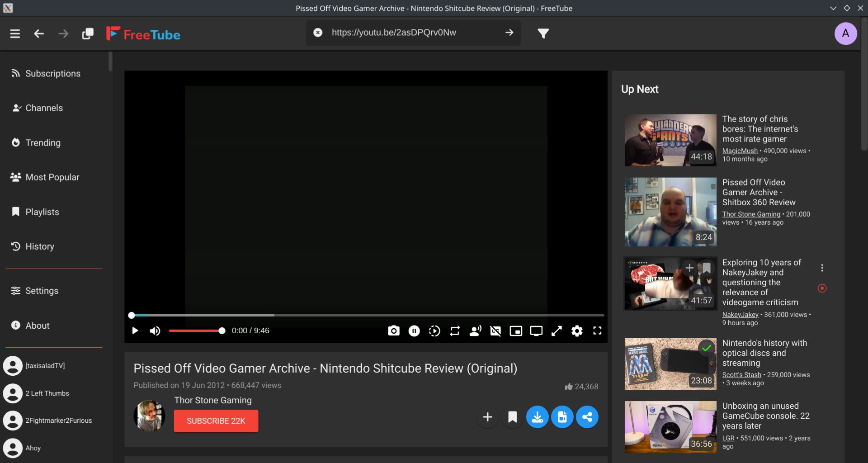Expand options for NakeyJakey video
Screen dimensions: 868x463
(x=822, y=268)
